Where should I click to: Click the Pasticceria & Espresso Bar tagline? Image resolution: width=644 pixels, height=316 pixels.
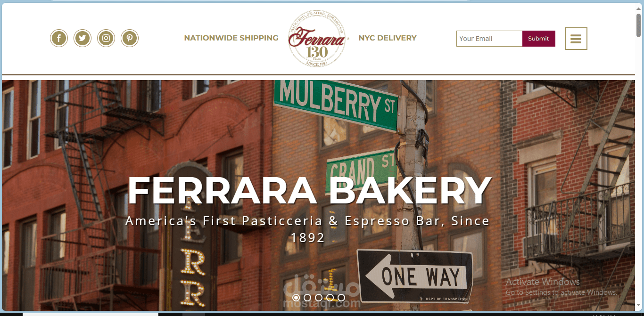pos(307,229)
